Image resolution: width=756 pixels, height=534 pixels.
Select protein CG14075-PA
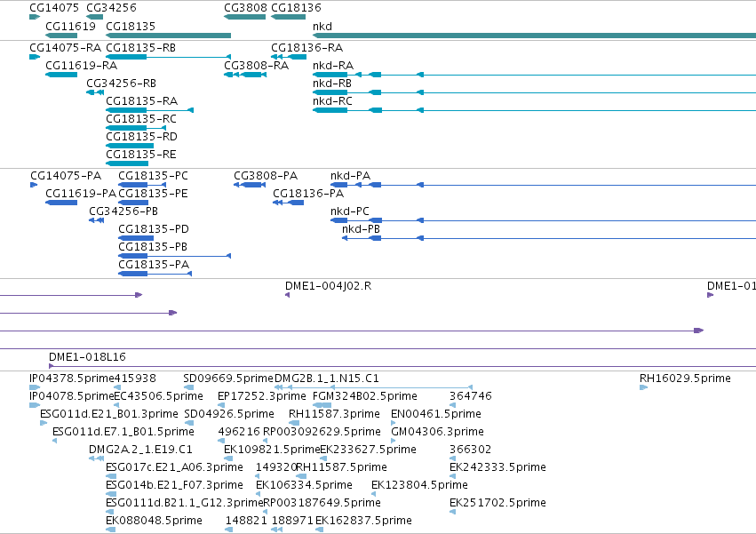pyautogui.click(x=34, y=185)
